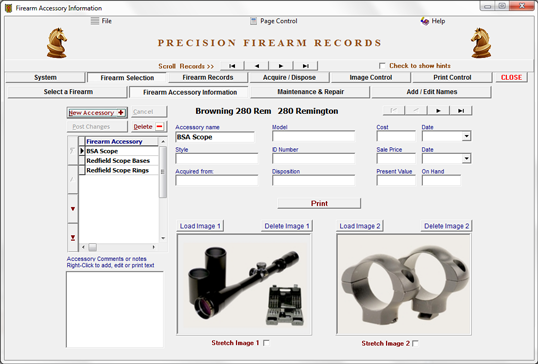The width and height of the screenshot is (538, 364).
Task: Click the Disposition input field
Action: 314,180
